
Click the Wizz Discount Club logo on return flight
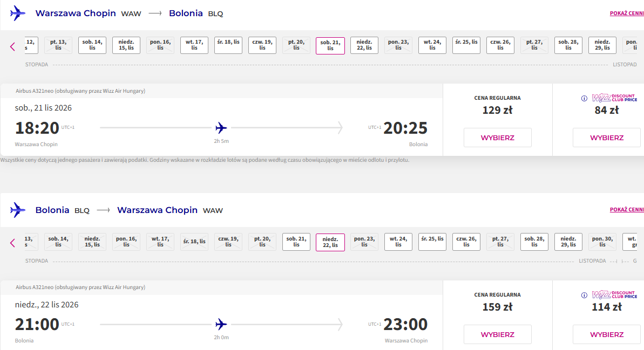614,294
